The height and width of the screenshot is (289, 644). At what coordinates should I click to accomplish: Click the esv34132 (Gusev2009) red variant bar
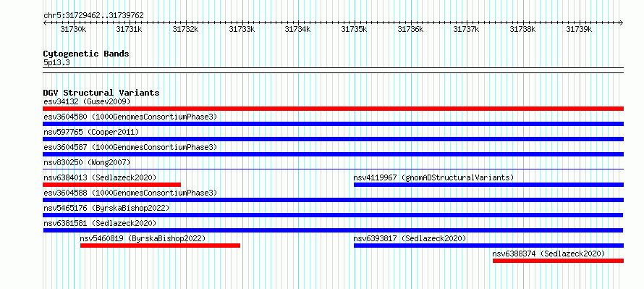point(333,109)
